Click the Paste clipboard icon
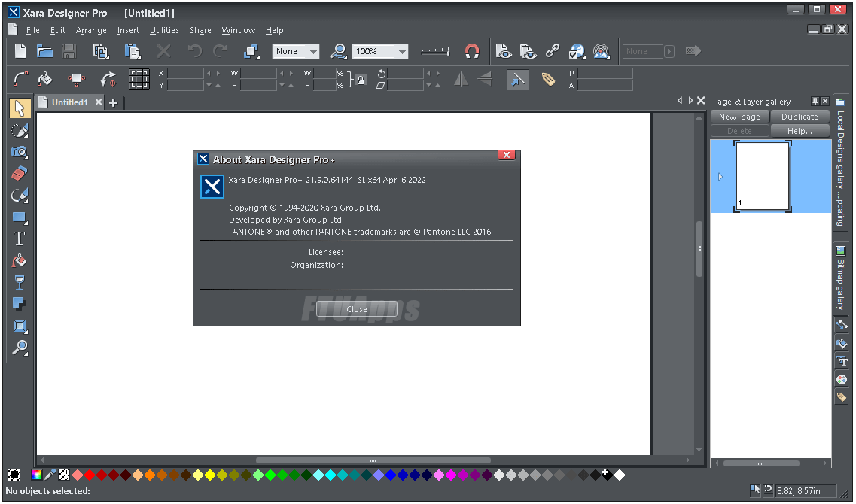Screen dimensions: 856x504 [x=132, y=51]
